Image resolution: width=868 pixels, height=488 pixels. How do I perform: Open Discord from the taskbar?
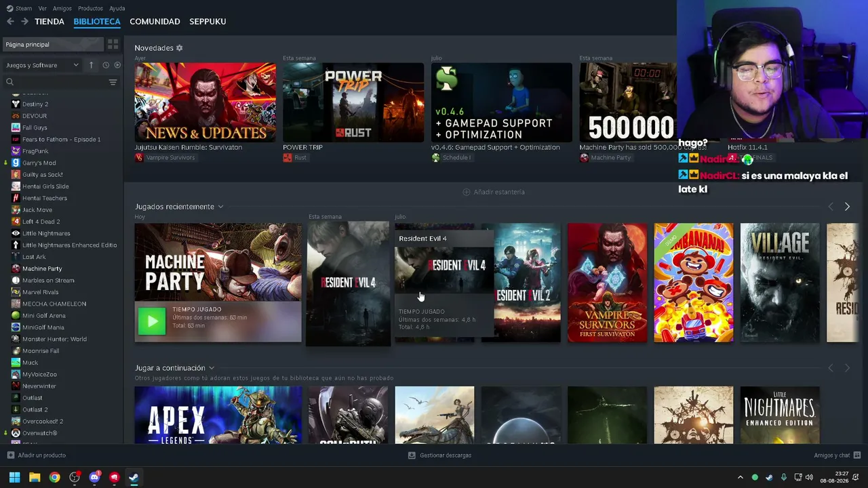click(x=94, y=477)
